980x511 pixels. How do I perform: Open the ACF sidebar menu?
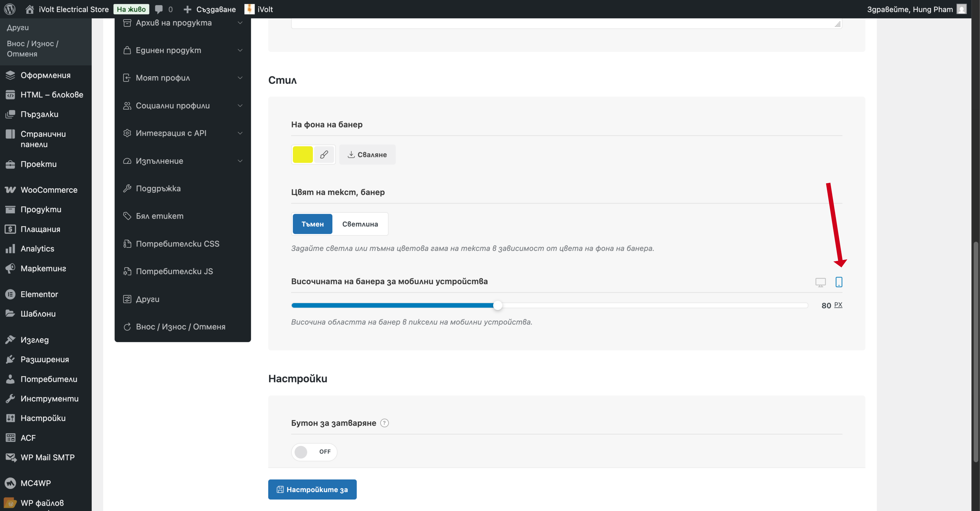[46, 438]
